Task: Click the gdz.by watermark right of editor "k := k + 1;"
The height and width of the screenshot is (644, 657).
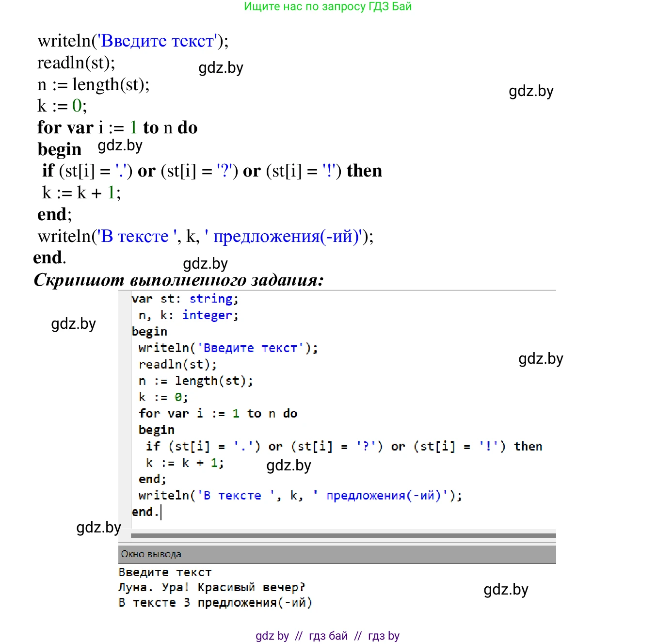Action: [288, 466]
